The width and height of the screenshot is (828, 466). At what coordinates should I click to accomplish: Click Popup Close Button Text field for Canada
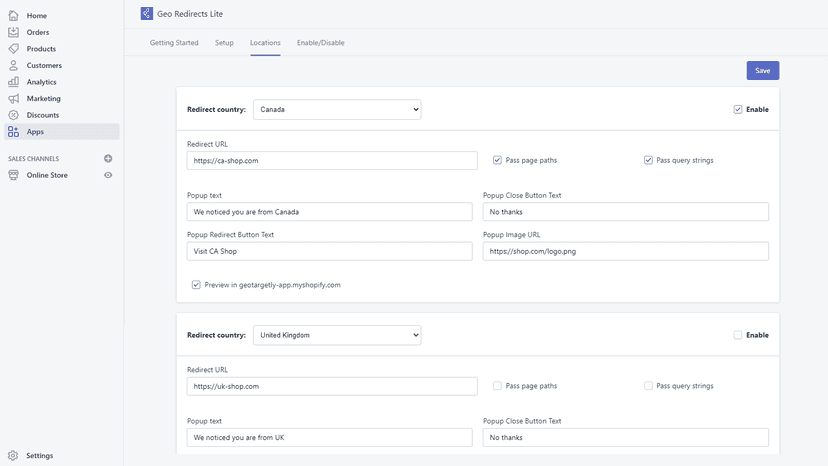[625, 212]
